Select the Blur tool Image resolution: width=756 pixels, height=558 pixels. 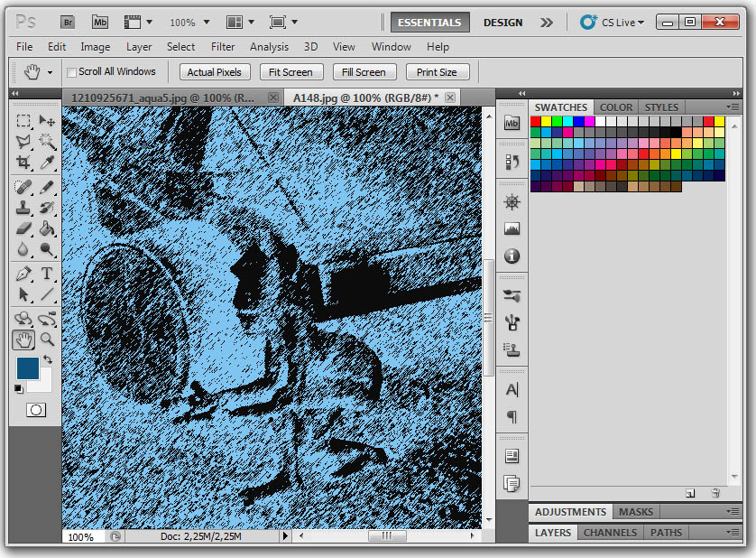23,249
